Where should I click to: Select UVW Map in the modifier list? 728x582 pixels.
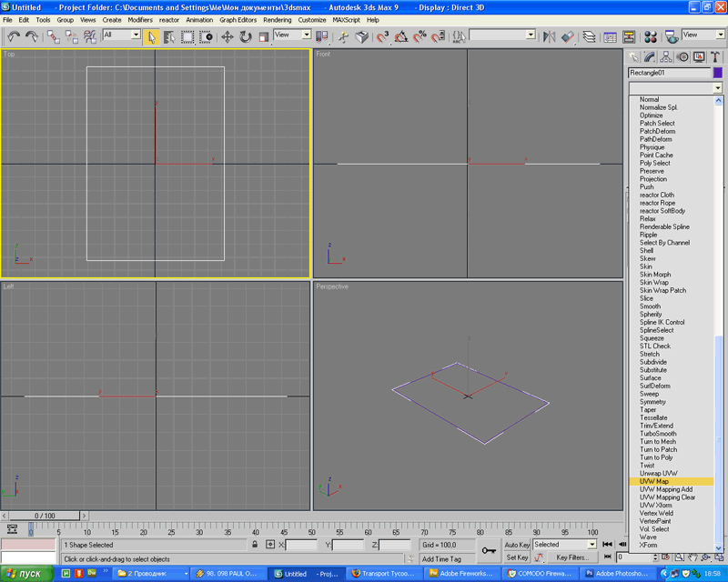pos(671,481)
